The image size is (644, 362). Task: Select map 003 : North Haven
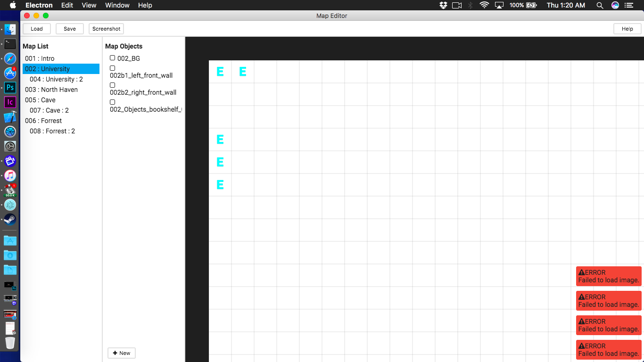pos(61,90)
